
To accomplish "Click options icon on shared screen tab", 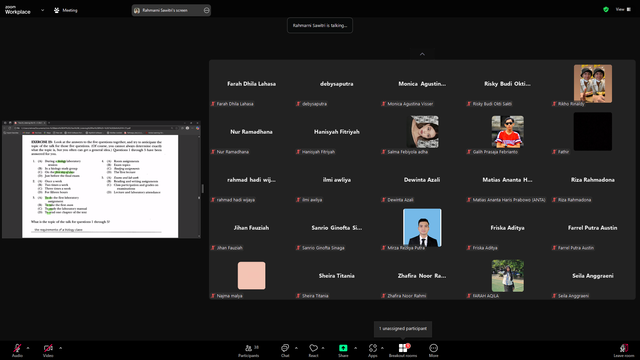I will 207,10.
